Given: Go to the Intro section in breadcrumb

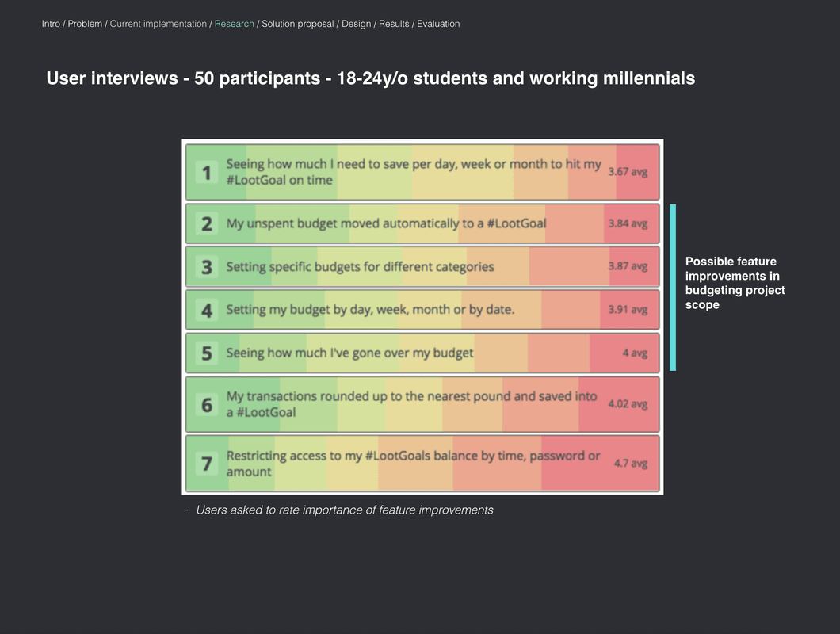Looking at the screenshot, I should [x=51, y=24].
